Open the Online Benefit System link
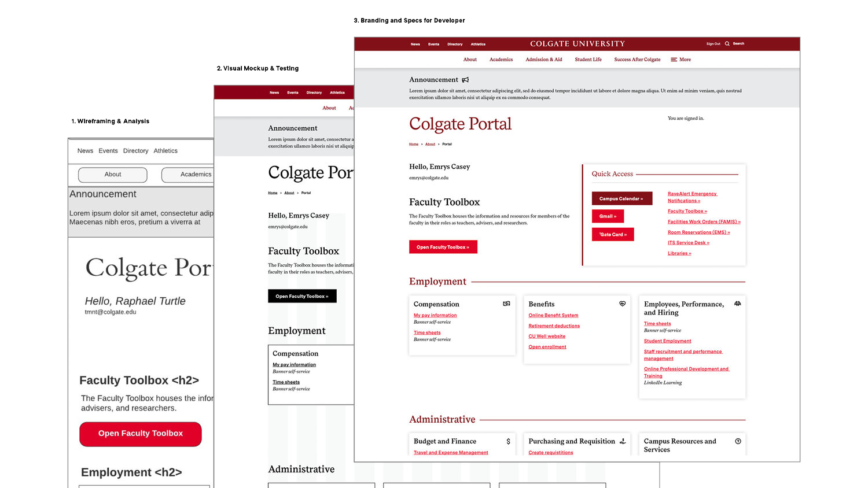868x488 pixels. [x=553, y=315]
